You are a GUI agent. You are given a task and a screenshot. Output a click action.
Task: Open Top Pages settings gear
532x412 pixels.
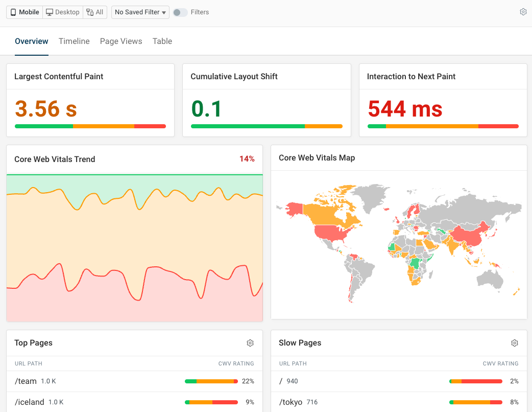coord(250,343)
